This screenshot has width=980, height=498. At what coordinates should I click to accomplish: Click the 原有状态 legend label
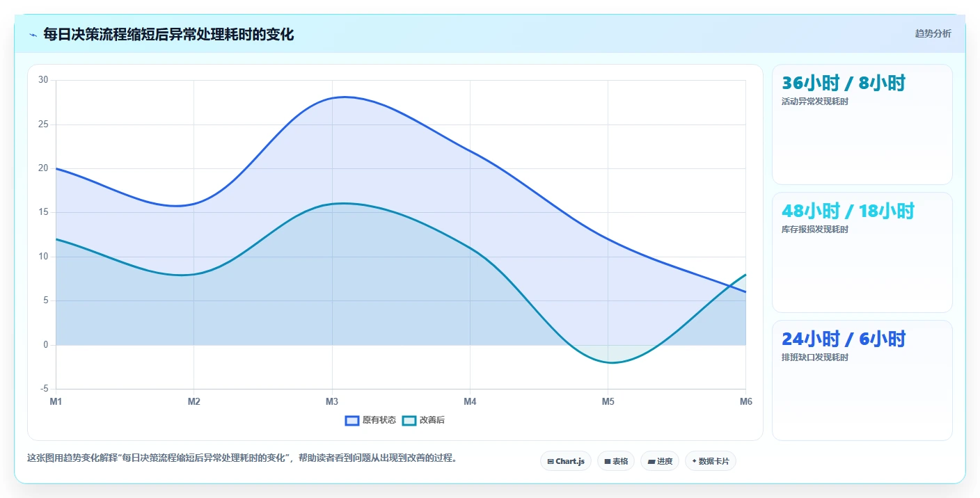(x=379, y=420)
